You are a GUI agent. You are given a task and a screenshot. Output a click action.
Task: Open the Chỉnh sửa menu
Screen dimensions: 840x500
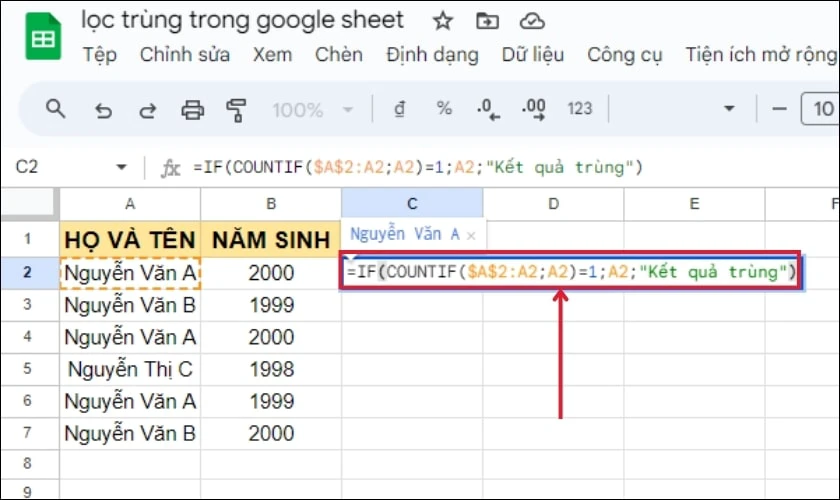pos(185,55)
